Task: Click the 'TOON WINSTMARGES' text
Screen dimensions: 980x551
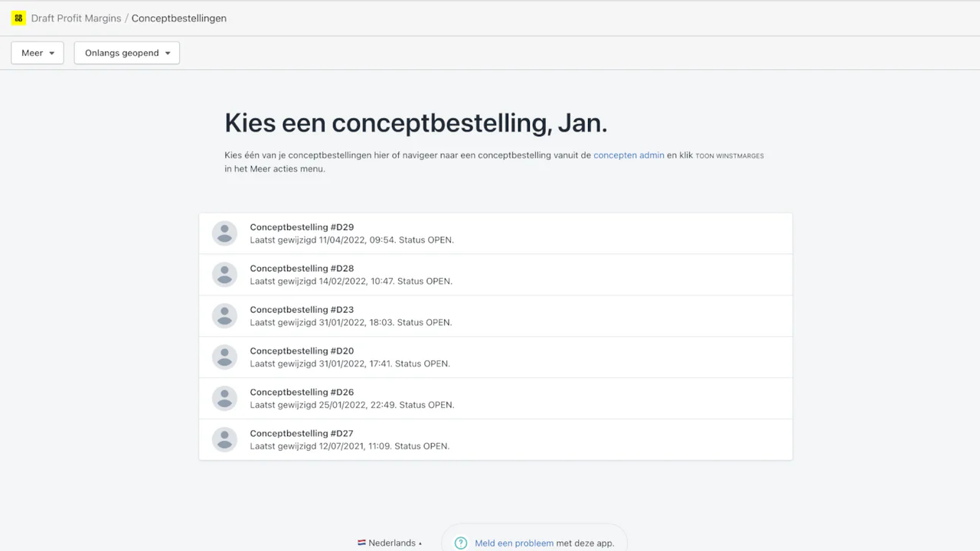Action: [x=730, y=156]
